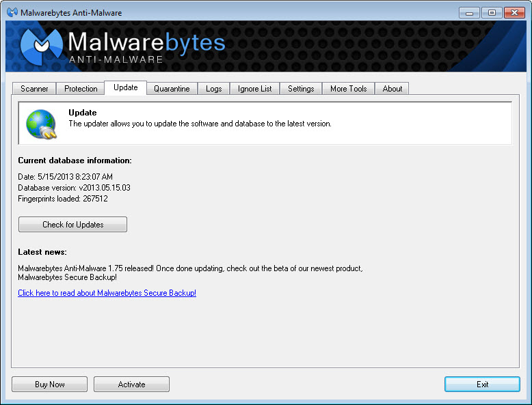Select the Update tab
The image size is (532, 405).
point(126,87)
